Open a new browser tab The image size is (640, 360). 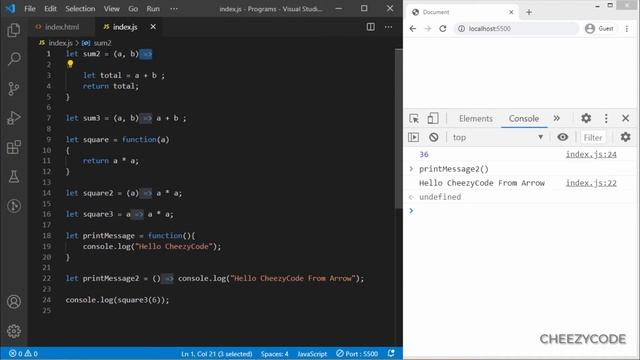pos(529,12)
